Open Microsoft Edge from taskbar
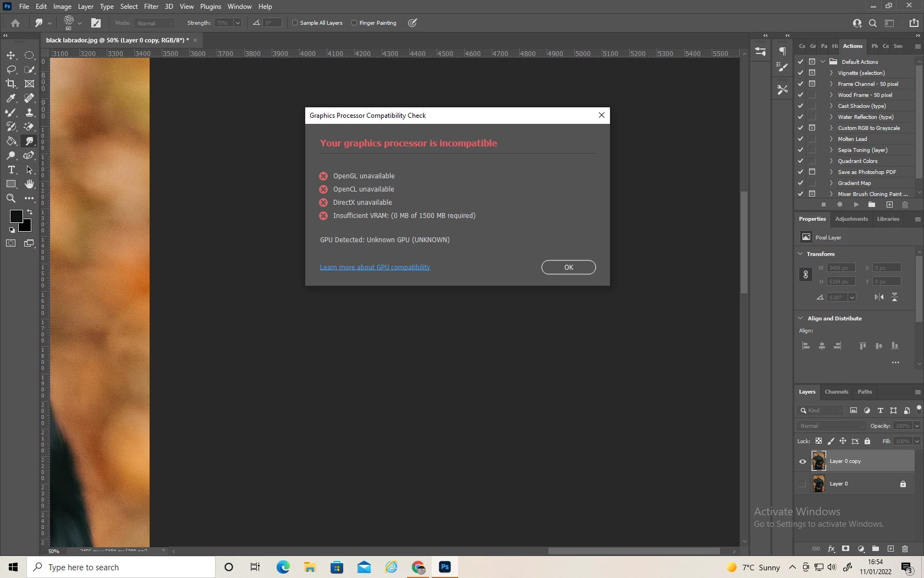924x578 pixels. pos(283,567)
